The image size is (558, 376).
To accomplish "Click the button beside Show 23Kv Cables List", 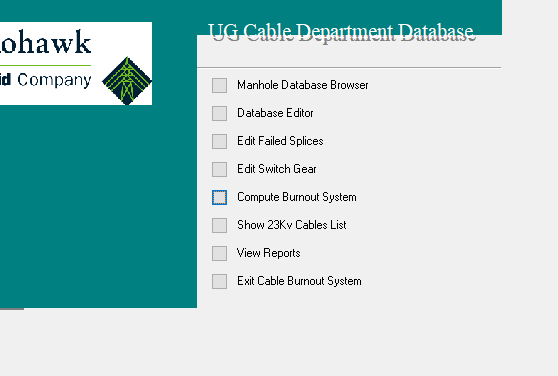I will (219, 225).
